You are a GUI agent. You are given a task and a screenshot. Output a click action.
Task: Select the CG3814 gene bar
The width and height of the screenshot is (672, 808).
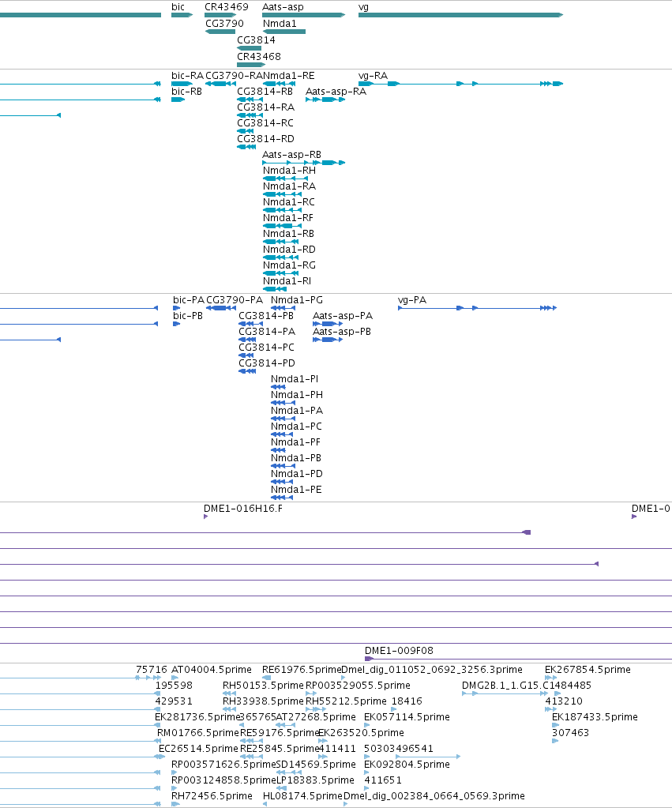[249, 48]
